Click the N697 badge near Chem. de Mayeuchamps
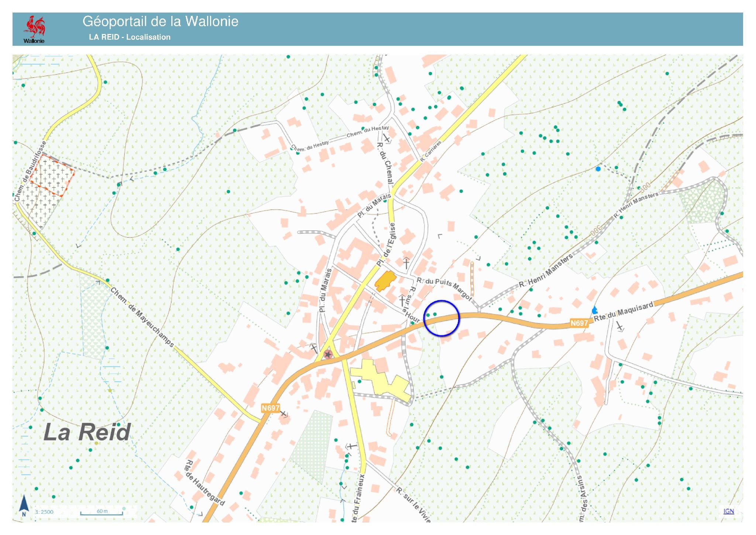The image size is (756, 535). tap(270, 408)
